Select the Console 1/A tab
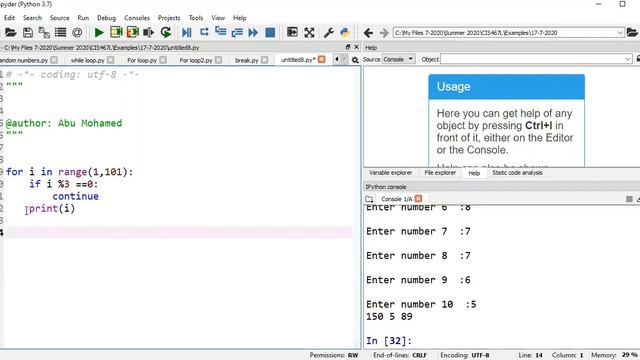 [396, 199]
